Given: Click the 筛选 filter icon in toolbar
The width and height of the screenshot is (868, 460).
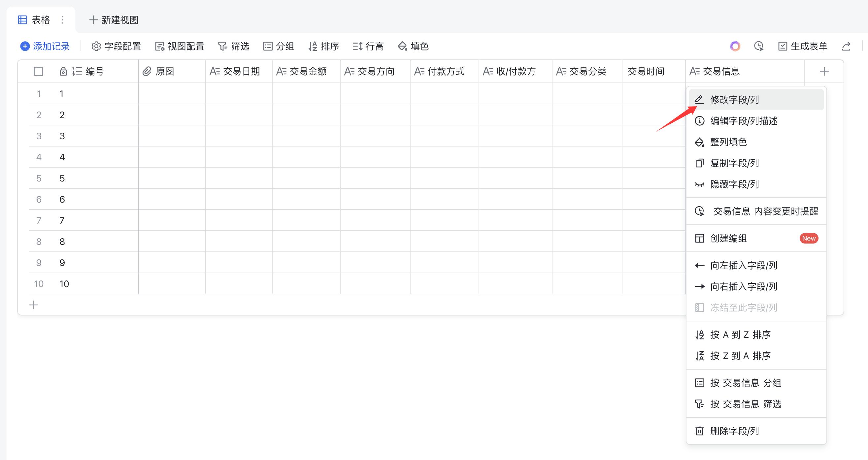Looking at the screenshot, I should click(x=223, y=46).
